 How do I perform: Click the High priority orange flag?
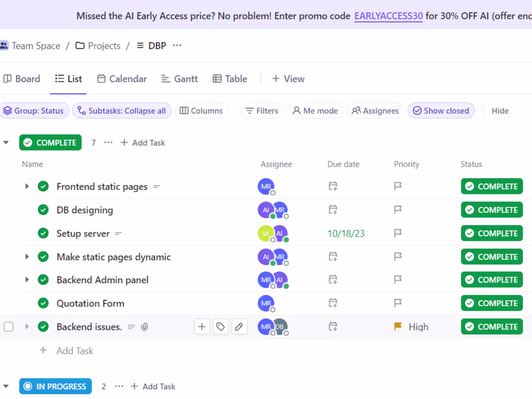tap(398, 327)
